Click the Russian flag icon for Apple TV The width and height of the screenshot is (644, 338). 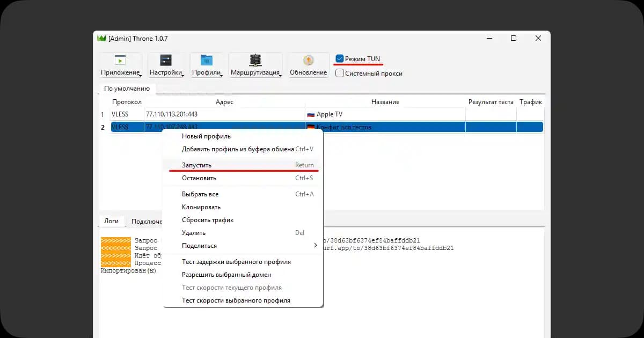click(310, 114)
